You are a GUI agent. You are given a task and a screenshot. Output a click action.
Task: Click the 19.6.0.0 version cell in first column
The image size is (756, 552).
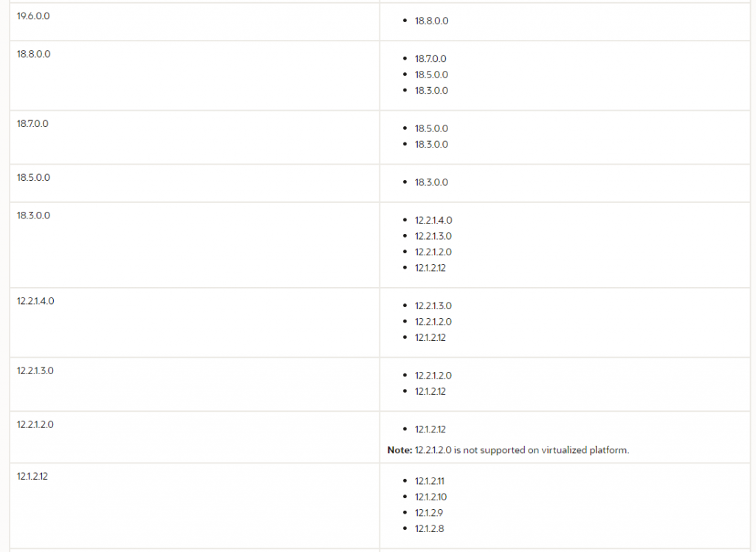(33, 15)
